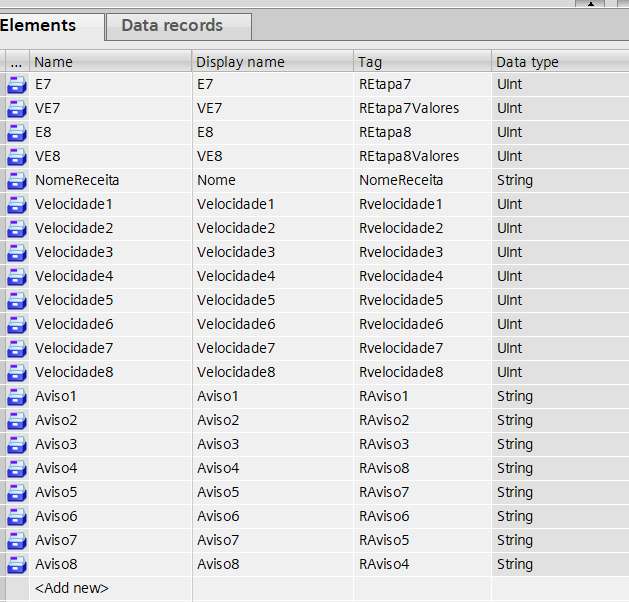Select the icon next to Aviso8
Image resolution: width=629 pixels, height=602 pixels.
point(16,565)
